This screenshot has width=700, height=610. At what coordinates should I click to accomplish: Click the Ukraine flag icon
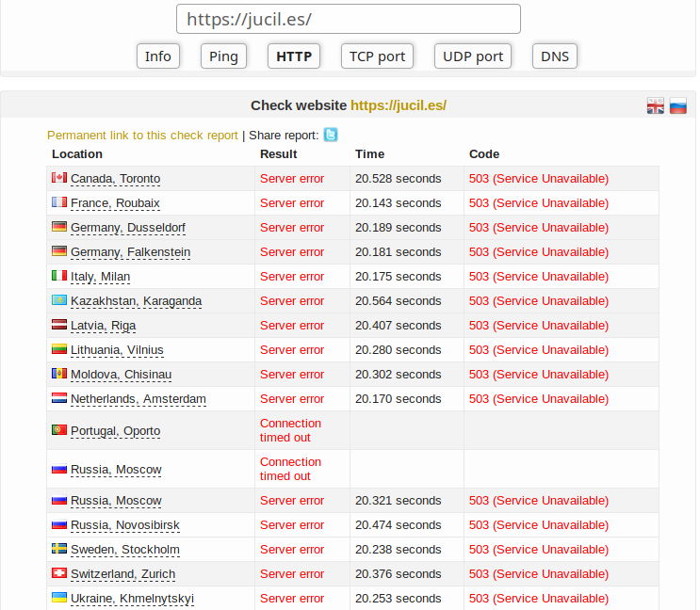tap(59, 598)
